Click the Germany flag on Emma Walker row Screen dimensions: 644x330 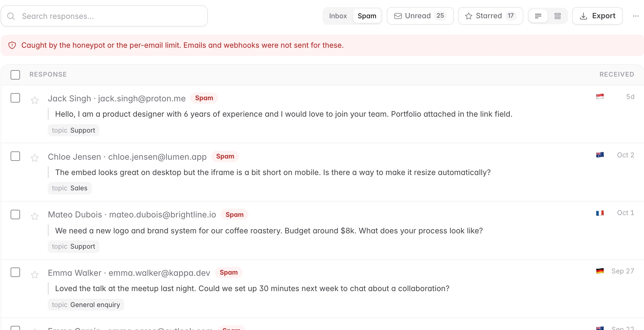click(x=600, y=271)
